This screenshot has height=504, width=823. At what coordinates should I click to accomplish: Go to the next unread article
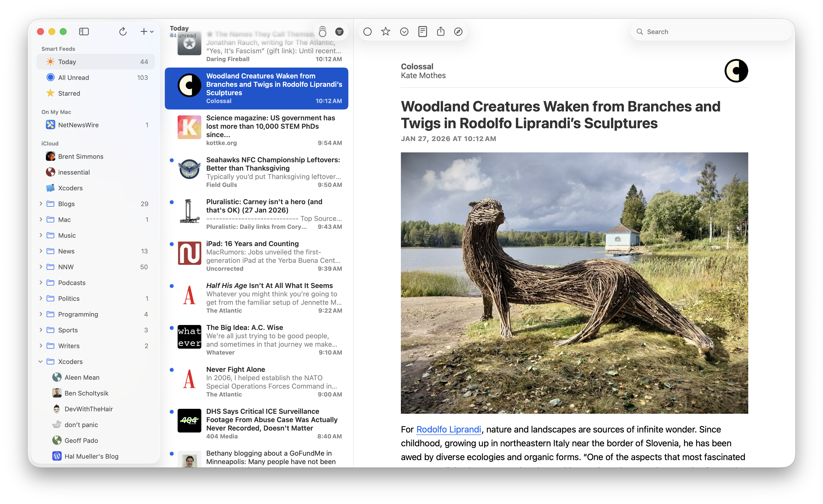pos(404,31)
